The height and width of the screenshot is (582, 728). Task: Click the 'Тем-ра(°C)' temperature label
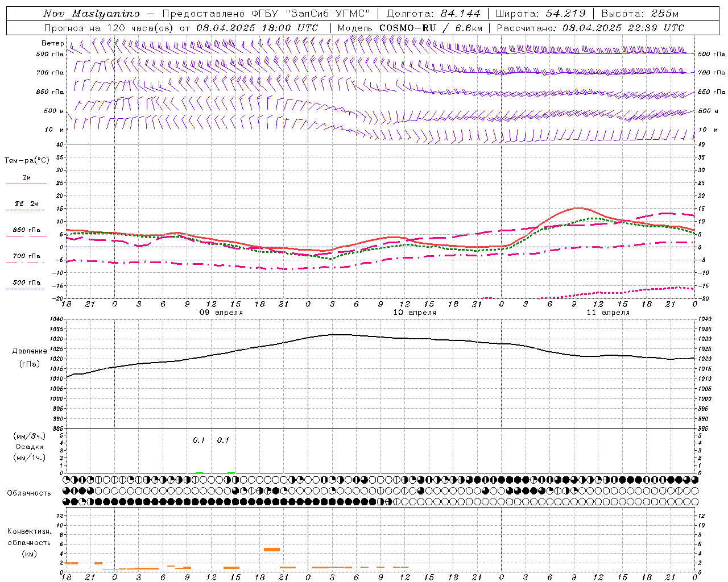coord(27,161)
